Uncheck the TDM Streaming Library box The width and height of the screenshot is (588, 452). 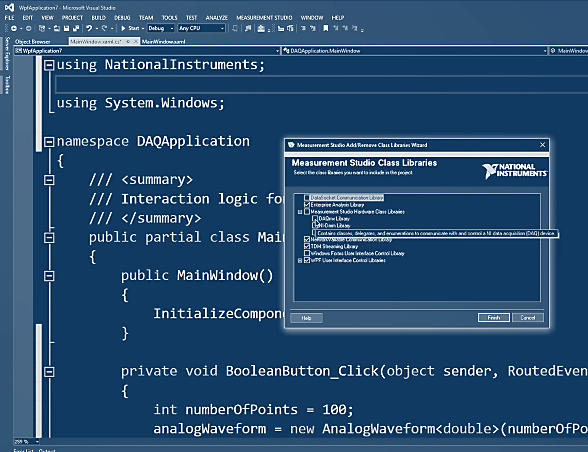[307, 246]
